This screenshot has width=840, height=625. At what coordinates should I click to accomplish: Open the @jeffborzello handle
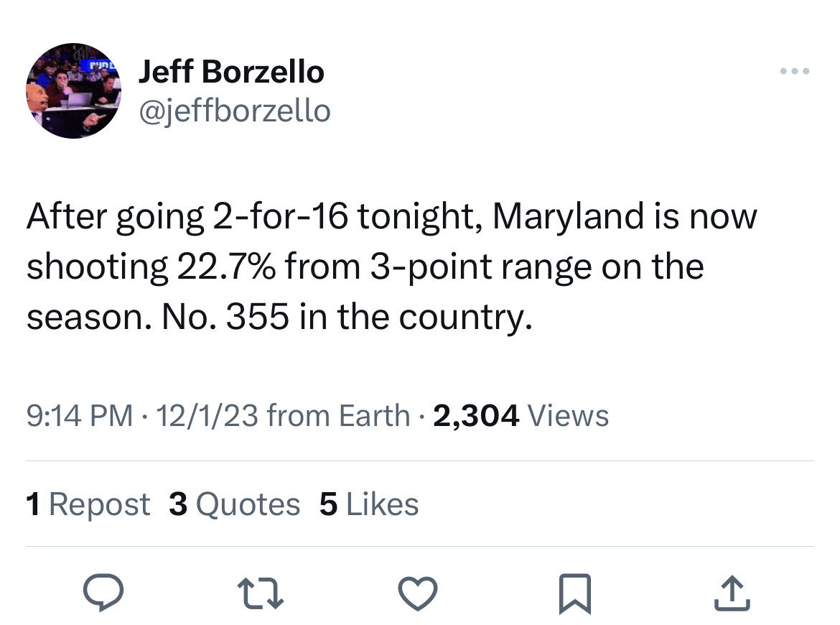point(234,111)
